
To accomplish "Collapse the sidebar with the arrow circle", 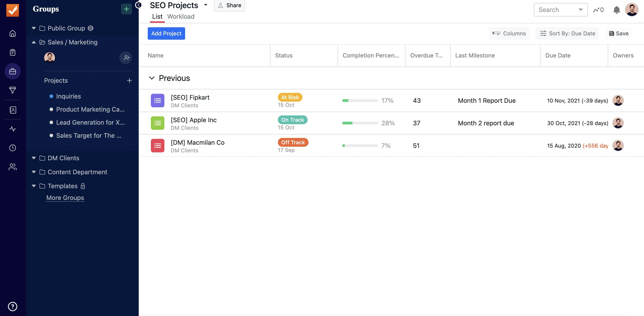I will (x=138, y=5).
